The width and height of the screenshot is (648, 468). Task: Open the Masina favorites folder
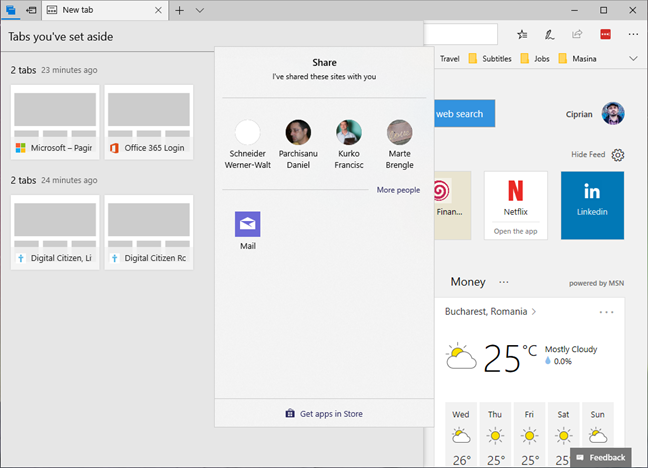coord(577,59)
